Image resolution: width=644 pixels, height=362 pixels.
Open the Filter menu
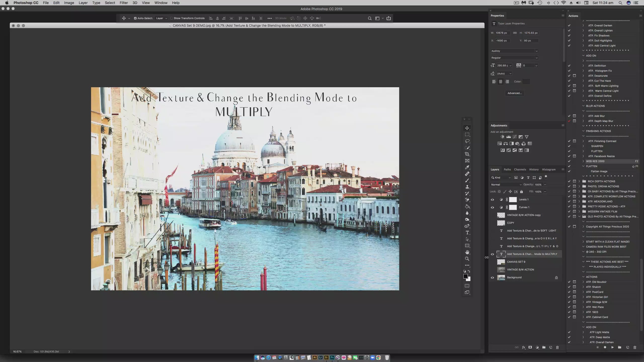[124, 3]
